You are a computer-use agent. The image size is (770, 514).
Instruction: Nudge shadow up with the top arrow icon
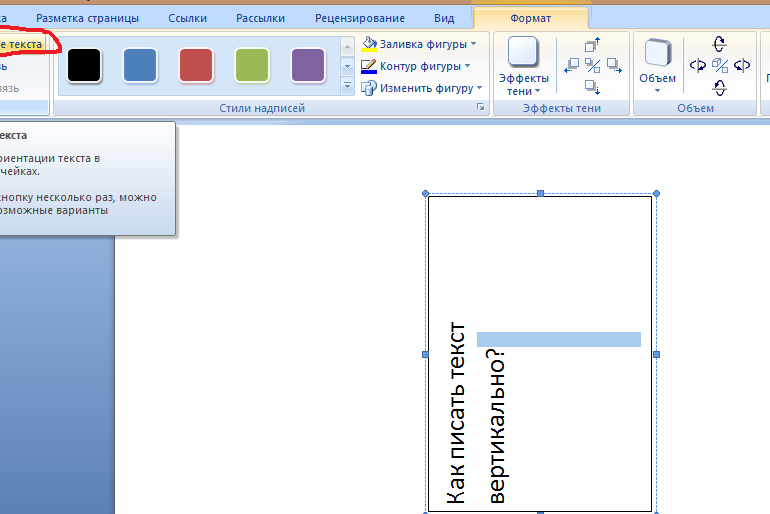click(592, 45)
